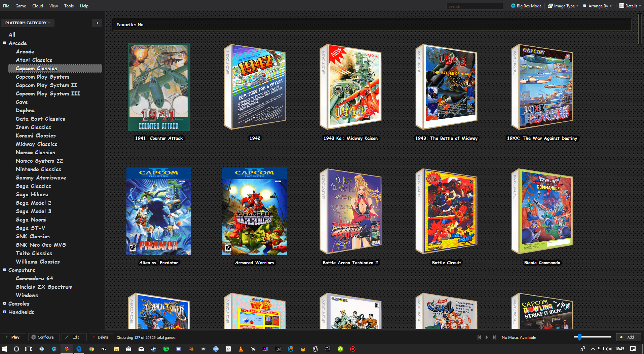
Task: Collapse the Arcade category tree node
Action: coord(4,43)
